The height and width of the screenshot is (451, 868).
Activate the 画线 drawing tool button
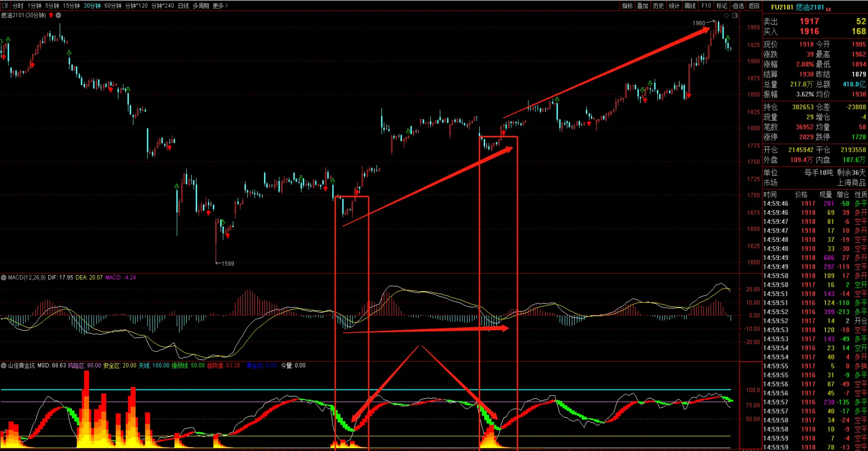coord(690,6)
